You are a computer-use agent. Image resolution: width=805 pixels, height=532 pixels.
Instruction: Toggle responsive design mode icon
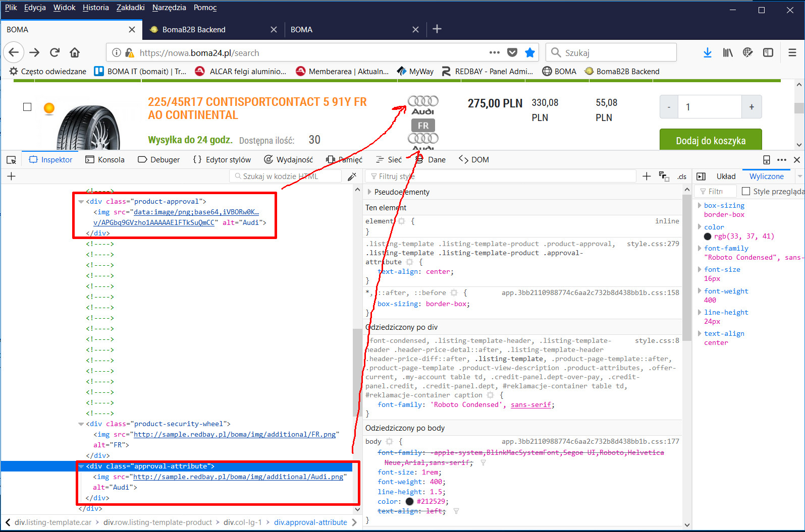[766, 160]
